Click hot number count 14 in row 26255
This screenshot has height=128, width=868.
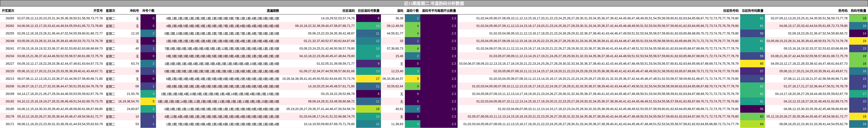click(858, 33)
